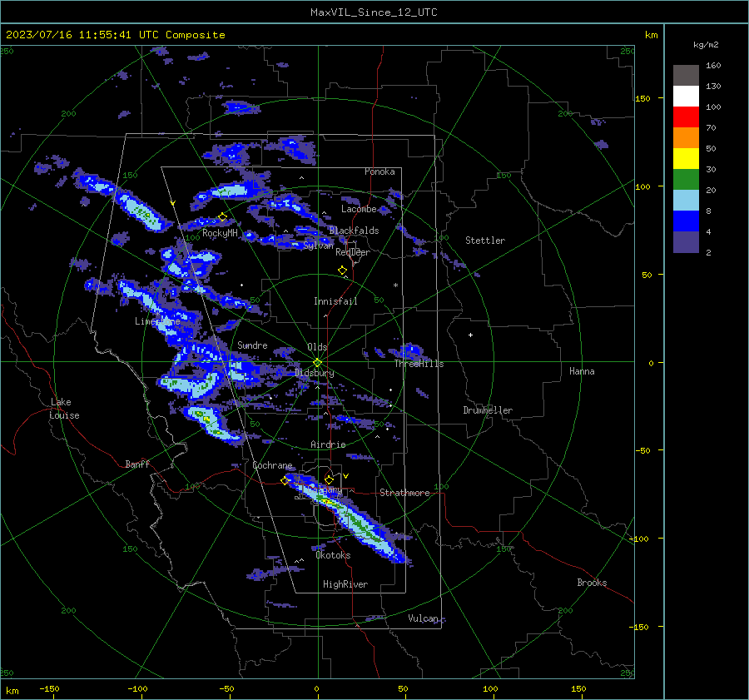
Task: Click the blue 8 legend swatch
Action: pos(686,221)
